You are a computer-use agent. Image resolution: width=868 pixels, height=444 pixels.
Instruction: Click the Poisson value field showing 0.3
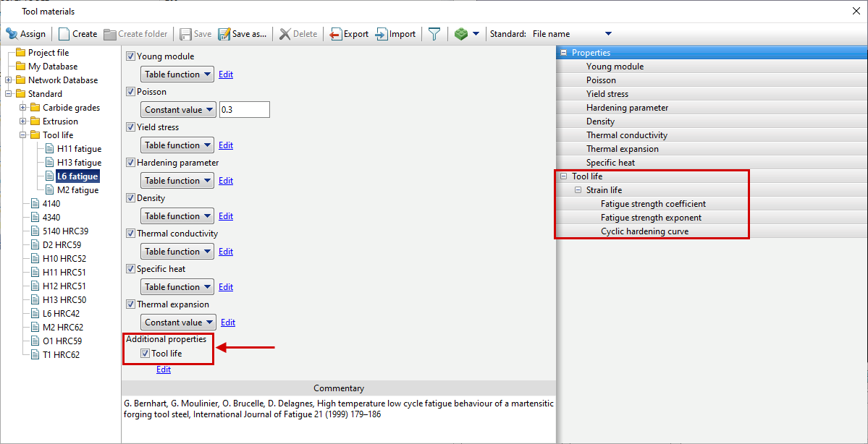(245, 109)
